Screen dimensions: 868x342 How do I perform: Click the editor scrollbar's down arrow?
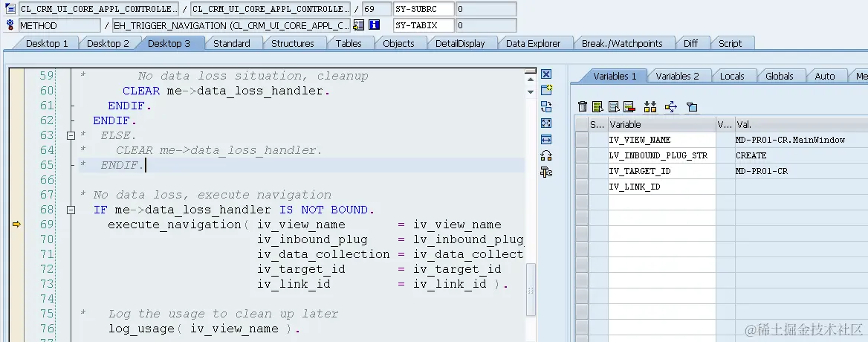click(531, 91)
